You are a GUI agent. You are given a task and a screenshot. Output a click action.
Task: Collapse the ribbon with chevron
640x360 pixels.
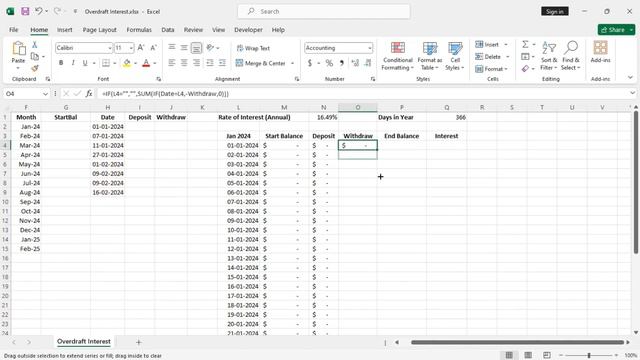click(630, 77)
